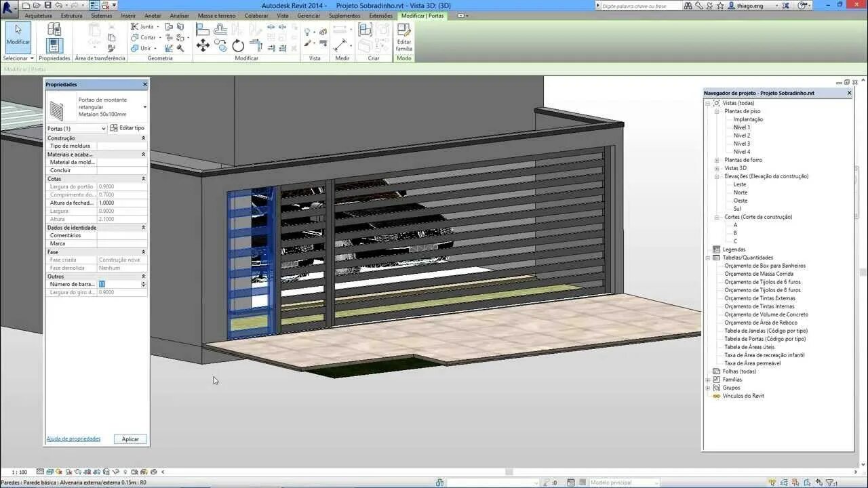This screenshot has width=868, height=488.
Task: Open the type selector dropdown arrow
Action: click(144, 107)
